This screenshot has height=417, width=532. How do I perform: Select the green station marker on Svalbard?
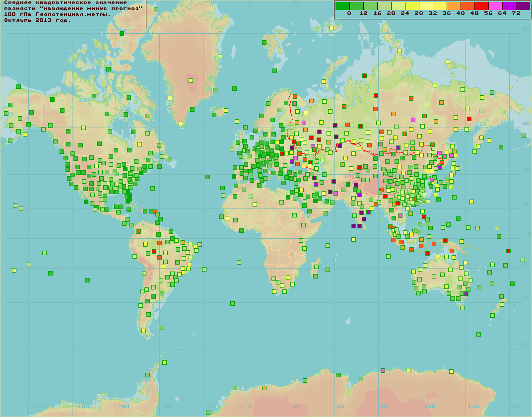click(x=265, y=42)
